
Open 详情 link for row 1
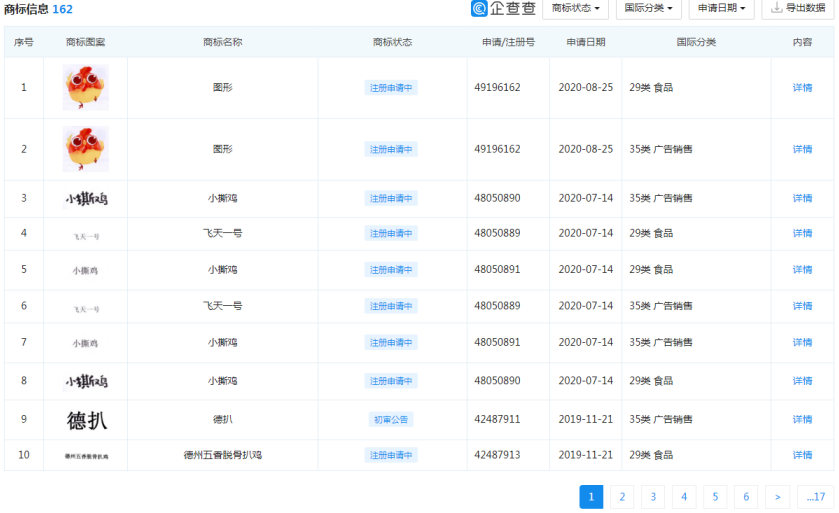(802, 88)
